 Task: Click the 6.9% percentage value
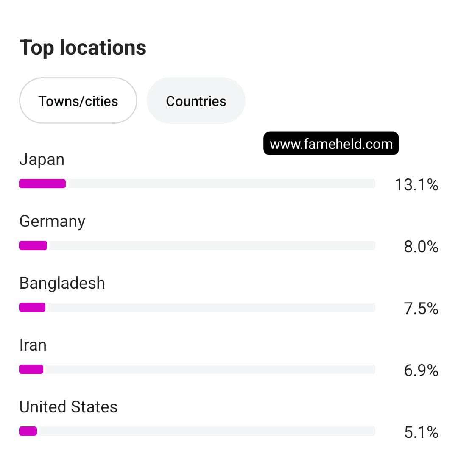(421, 370)
